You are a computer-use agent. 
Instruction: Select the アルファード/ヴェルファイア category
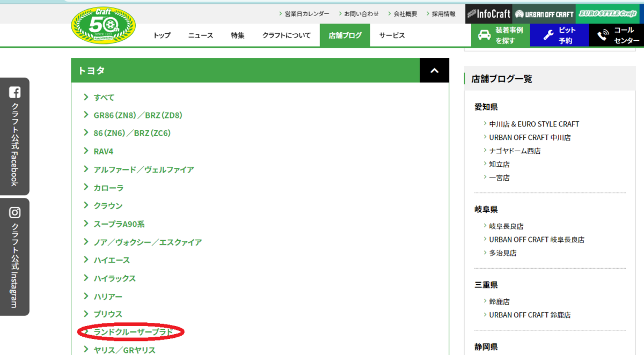(143, 169)
